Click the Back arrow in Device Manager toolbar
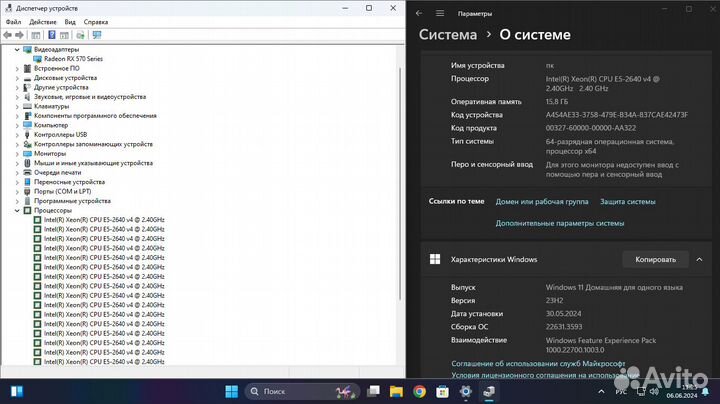The image size is (720, 404). point(7,35)
